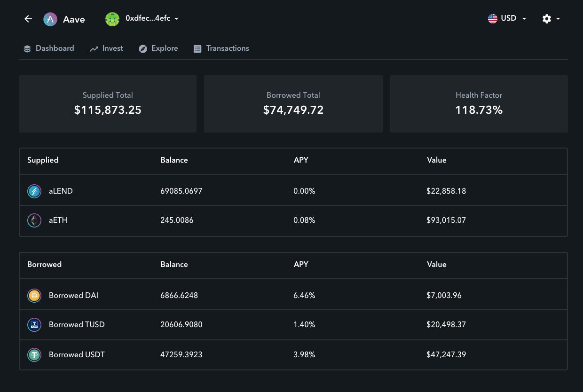
Task: Click the Value header in Supplied table
Action: [x=437, y=160]
